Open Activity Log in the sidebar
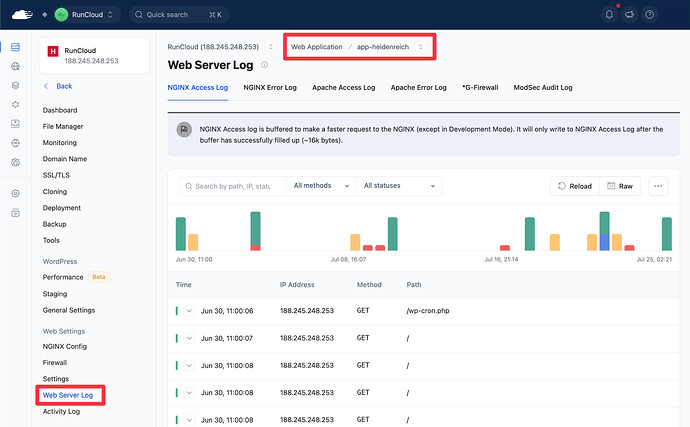690x427 pixels. pos(61,412)
